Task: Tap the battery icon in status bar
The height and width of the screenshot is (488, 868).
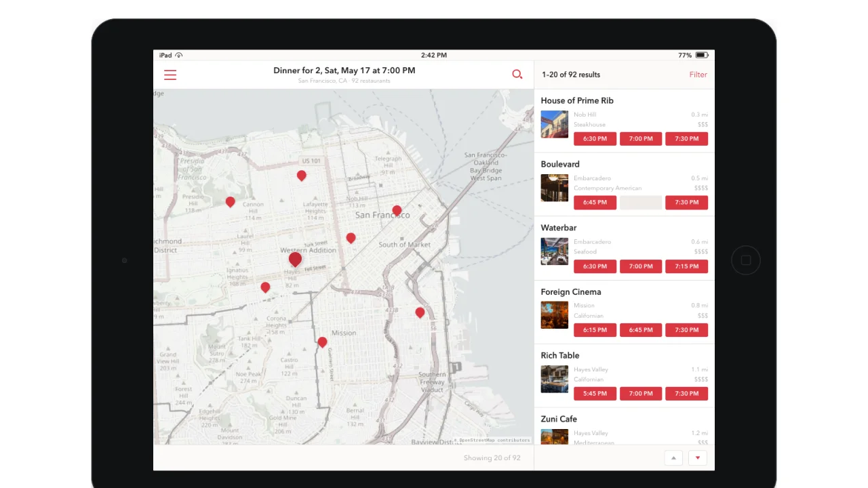Action: point(702,55)
